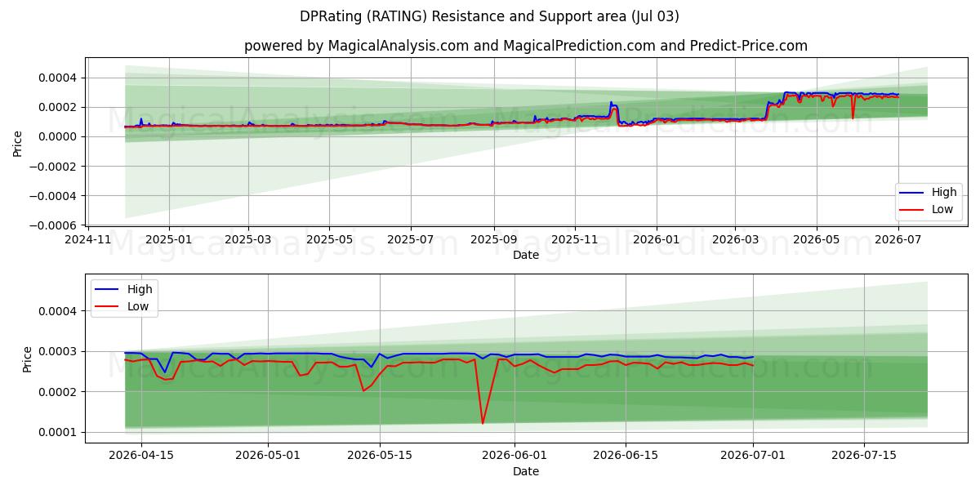980x490 pixels.
Task: Click the '2025-05' x-axis label
Action: pyautogui.click(x=329, y=240)
